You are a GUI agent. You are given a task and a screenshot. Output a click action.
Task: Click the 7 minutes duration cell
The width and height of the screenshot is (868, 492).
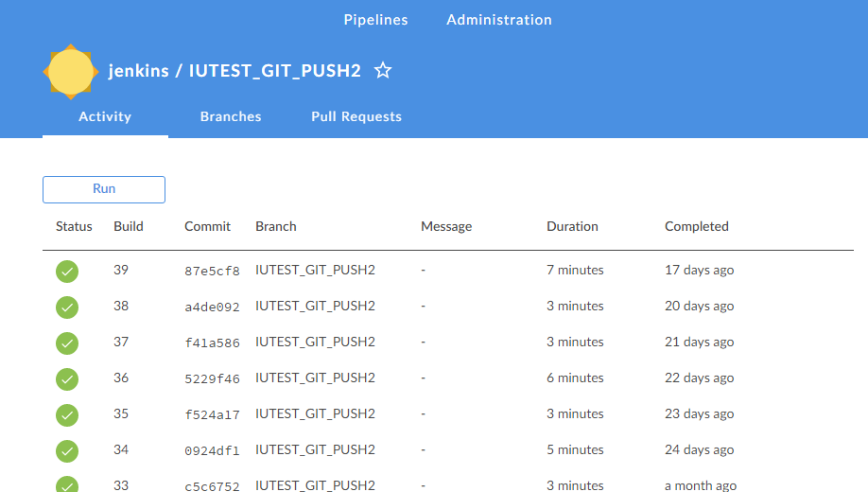575,270
